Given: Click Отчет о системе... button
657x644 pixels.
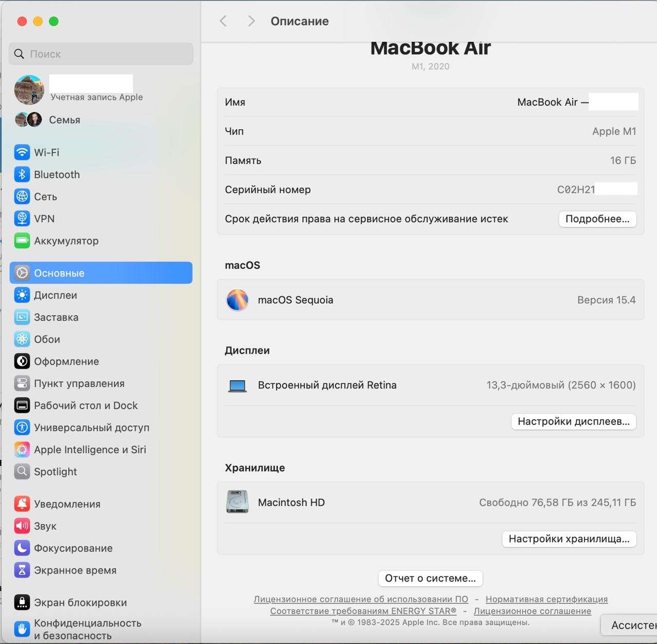Looking at the screenshot, I should point(430,578).
